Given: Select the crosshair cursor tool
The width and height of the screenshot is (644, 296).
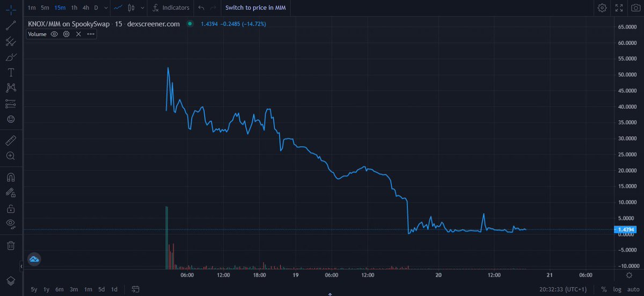Looking at the screenshot, I should [10, 10].
